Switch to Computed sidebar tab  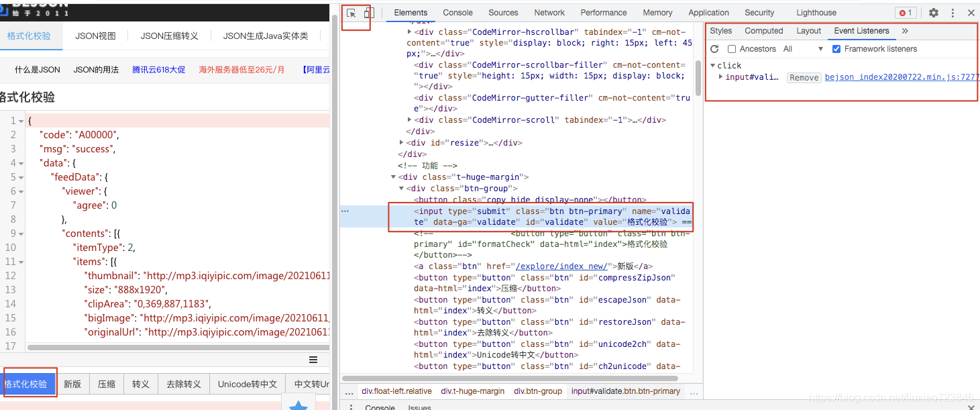point(764,31)
